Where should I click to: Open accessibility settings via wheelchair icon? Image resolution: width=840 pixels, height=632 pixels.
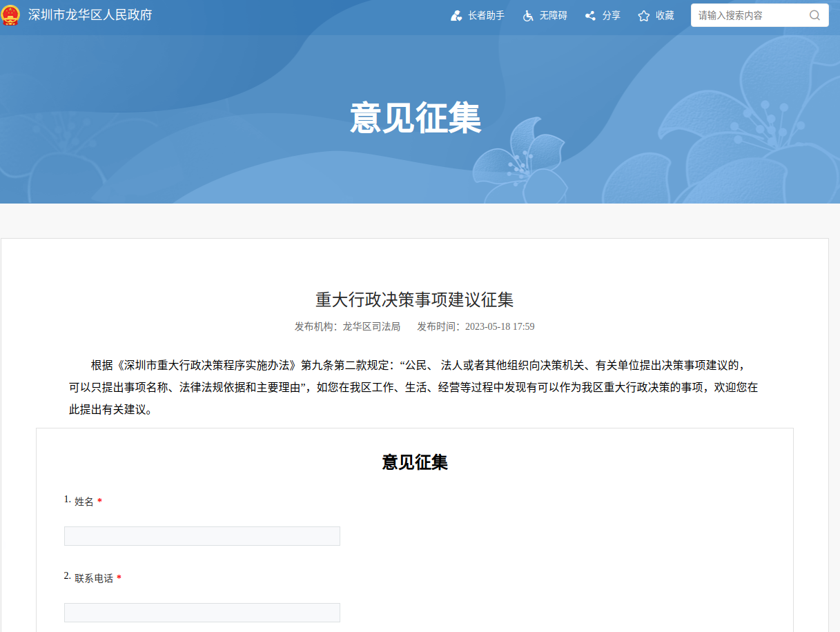528,15
